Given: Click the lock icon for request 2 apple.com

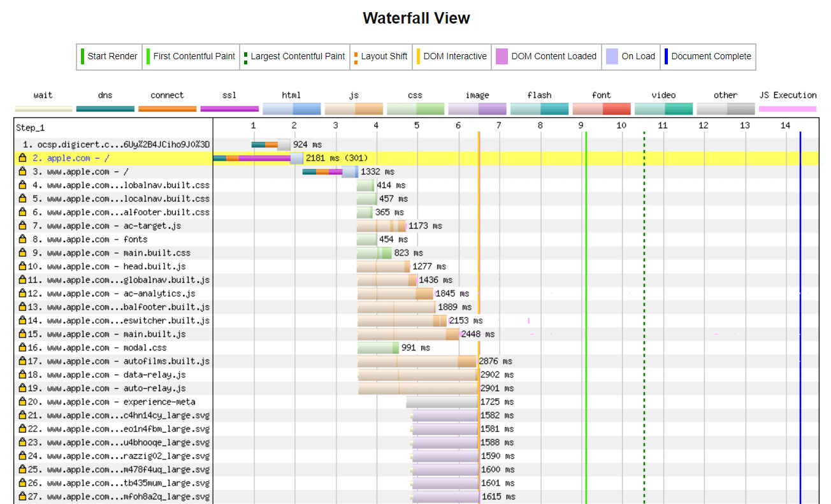Looking at the screenshot, I should (22, 158).
